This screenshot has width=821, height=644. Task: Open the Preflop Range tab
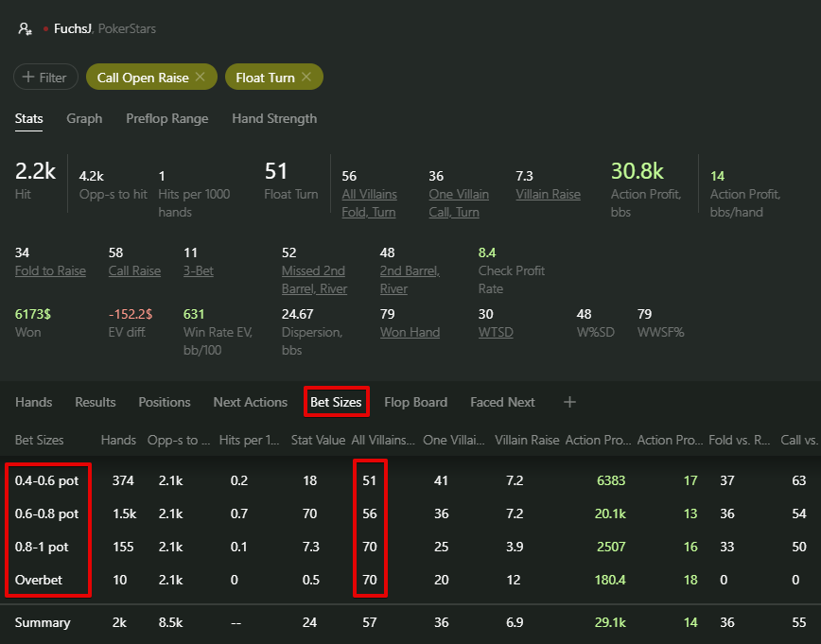click(x=166, y=118)
